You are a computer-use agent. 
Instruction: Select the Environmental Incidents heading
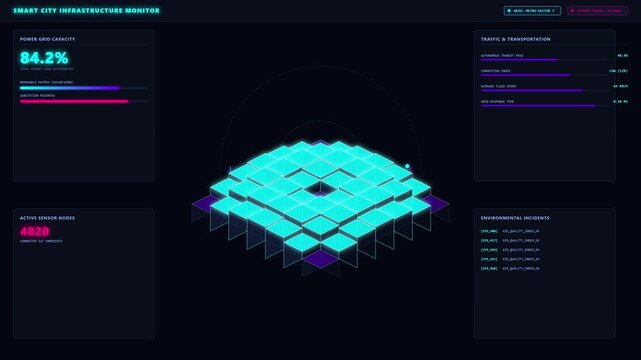pos(515,218)
